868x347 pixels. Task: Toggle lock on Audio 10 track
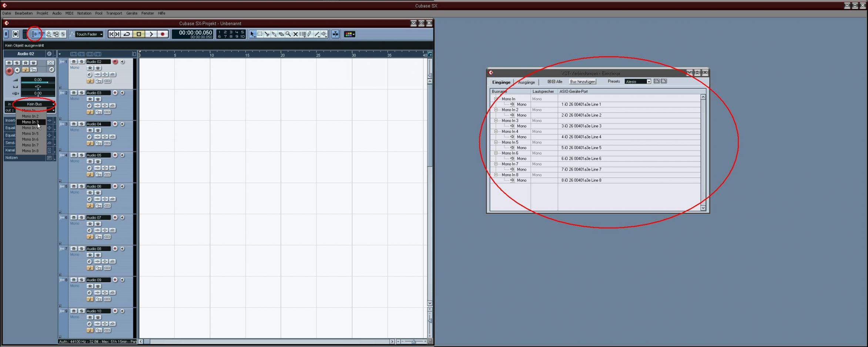[99, 330]
